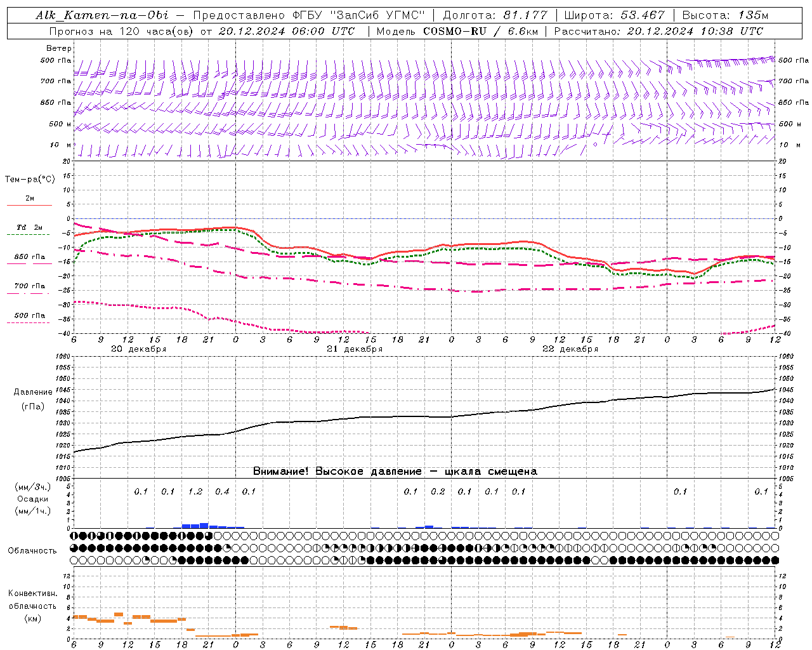Click the 1.2 three-hour precipitation value
Screen dimensions: 812x650
coord(195,491)
